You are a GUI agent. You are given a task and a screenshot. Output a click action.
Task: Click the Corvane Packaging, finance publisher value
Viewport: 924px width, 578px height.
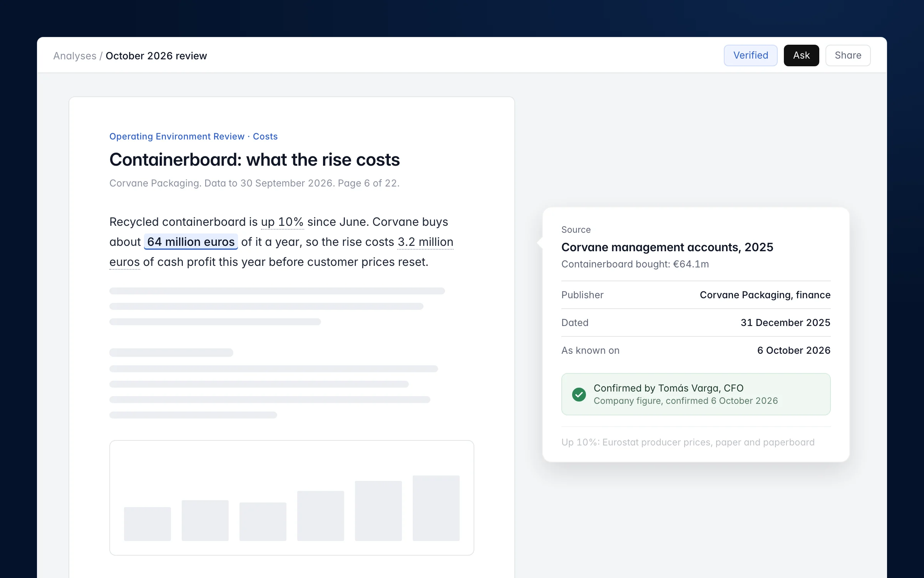point(765,295)
